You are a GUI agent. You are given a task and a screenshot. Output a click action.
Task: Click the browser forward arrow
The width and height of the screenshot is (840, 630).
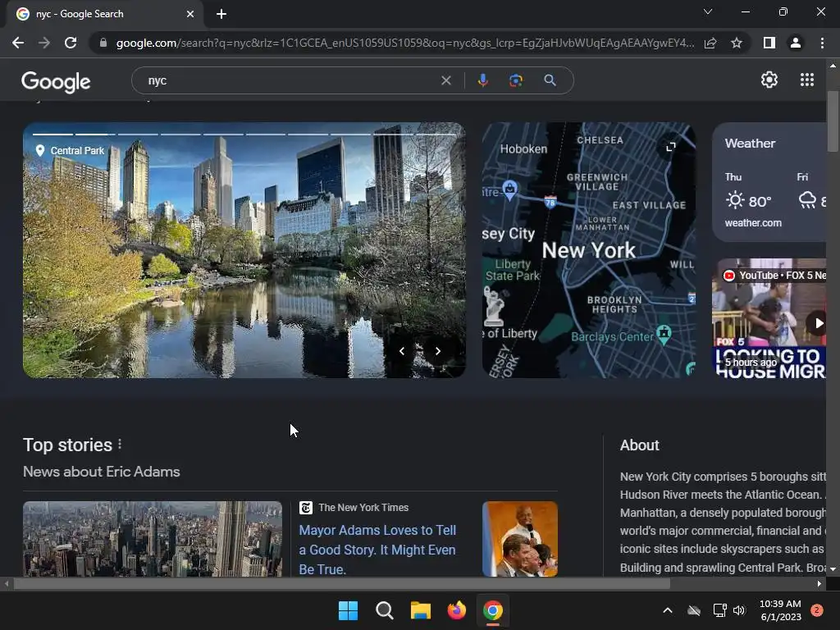[x=44, y=43]
